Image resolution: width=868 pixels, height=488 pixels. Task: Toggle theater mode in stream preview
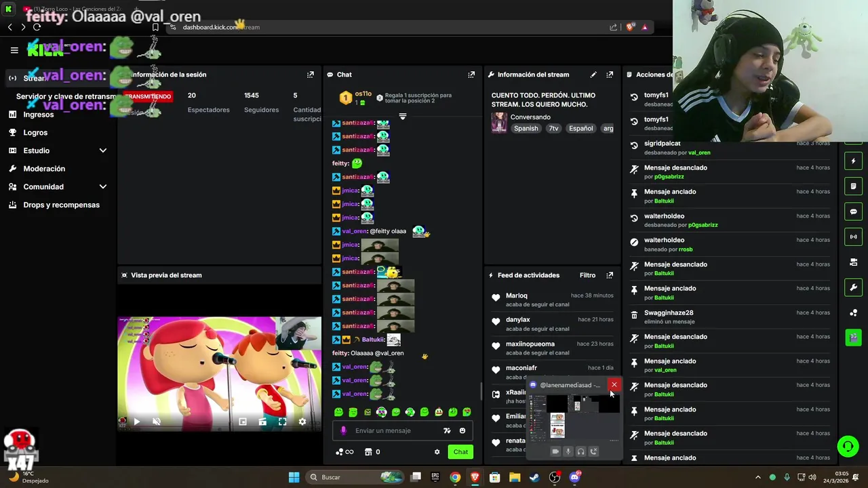(262, 422)
